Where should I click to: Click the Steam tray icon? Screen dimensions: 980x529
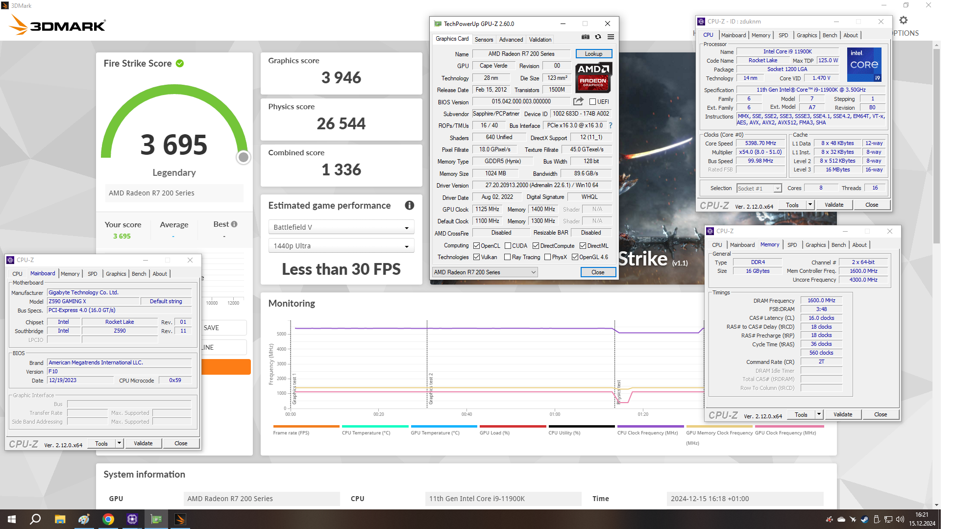pyautogui.click(x=865, y=519)
